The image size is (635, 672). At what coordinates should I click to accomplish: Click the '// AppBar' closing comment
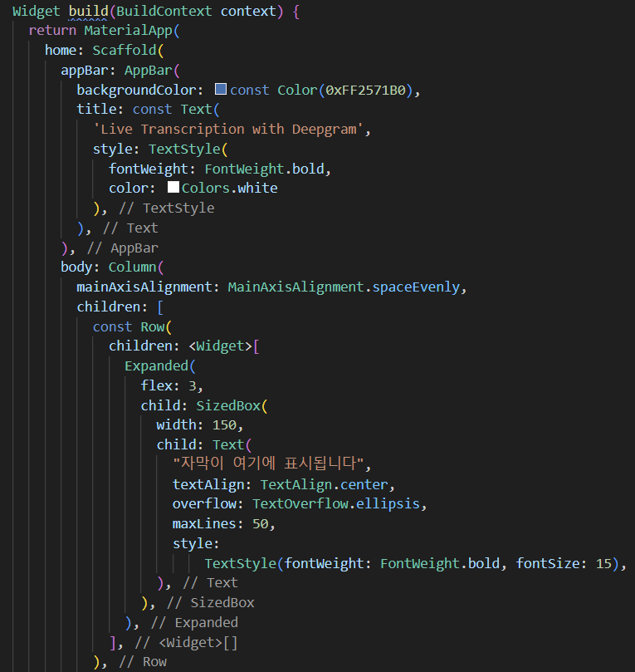pyautogui.click(x=123, y=248)
